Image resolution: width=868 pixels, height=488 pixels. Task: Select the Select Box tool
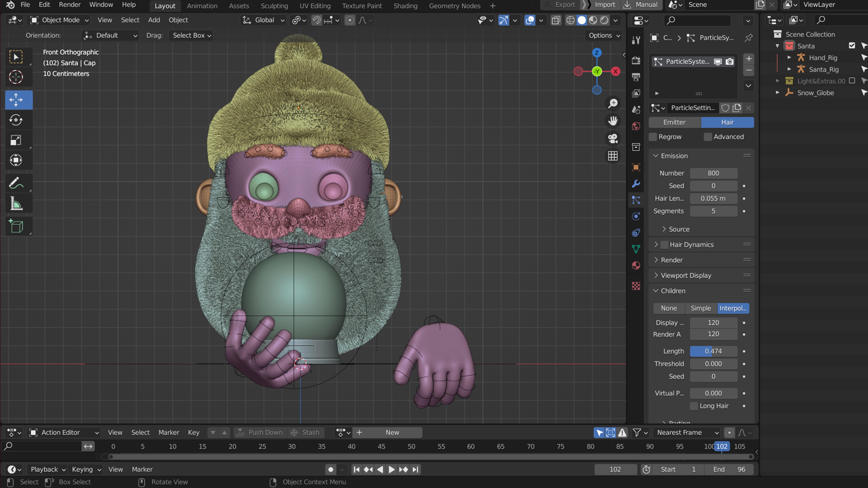pos(16,57)
